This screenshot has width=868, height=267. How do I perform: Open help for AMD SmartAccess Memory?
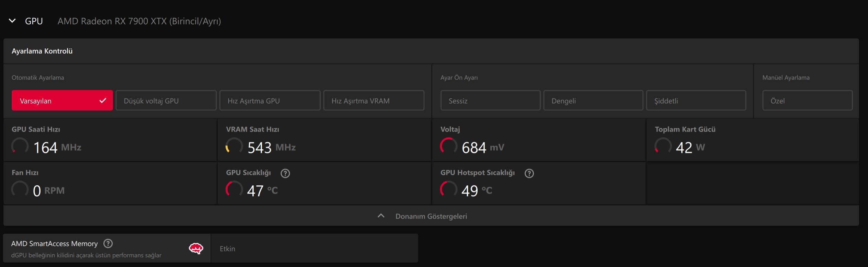click(x=108, y=244)
